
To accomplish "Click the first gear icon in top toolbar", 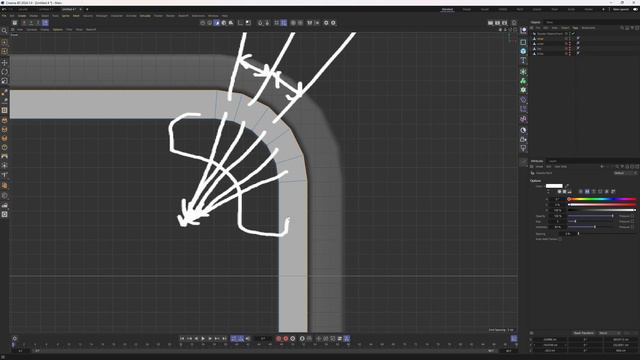I will click(326, 23).
